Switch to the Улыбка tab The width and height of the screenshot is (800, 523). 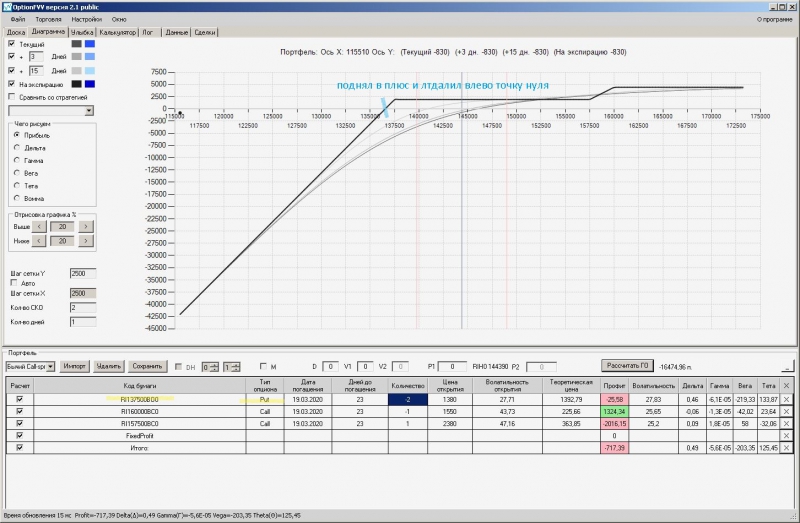point(82,32)
